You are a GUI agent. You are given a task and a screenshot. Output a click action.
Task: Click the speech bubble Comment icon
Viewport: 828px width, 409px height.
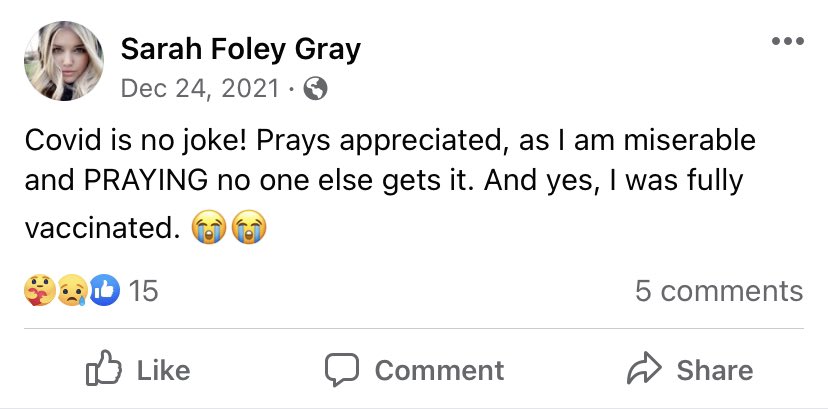click(342, 370)
